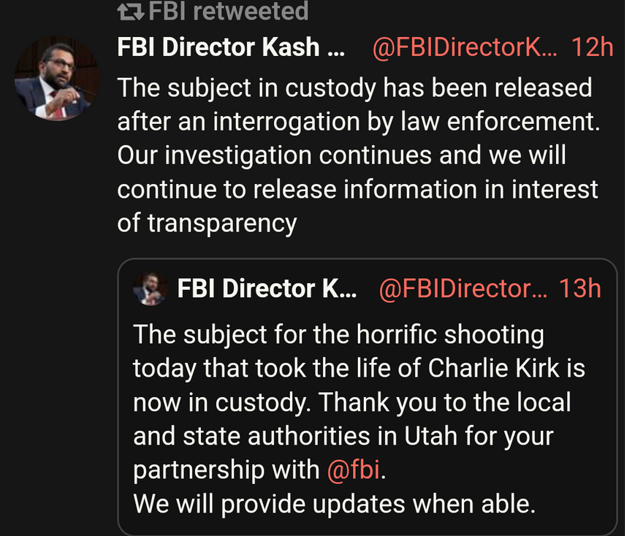Open the 13h timestamp on quoted tweet

580,289
